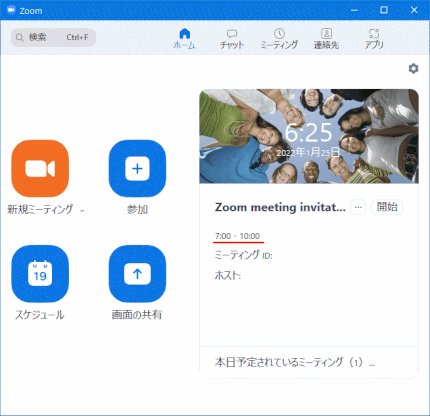Click the 2022年1月25日 date text
This screenshot has width=430, height=416.
[x=308, y=152]
